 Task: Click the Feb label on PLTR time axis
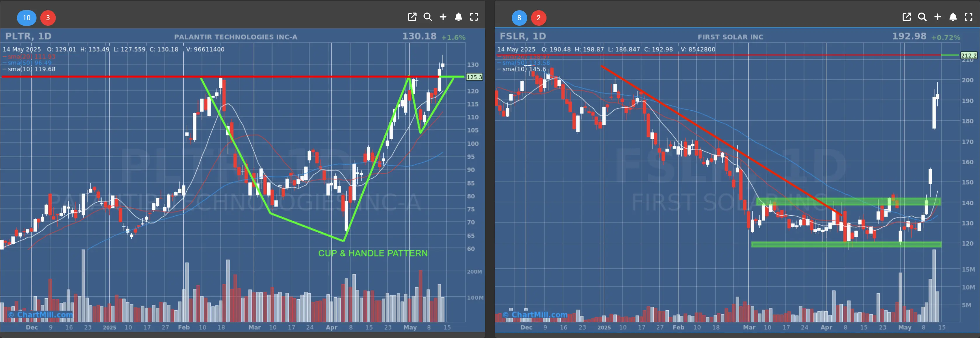[x=184, y=327]
